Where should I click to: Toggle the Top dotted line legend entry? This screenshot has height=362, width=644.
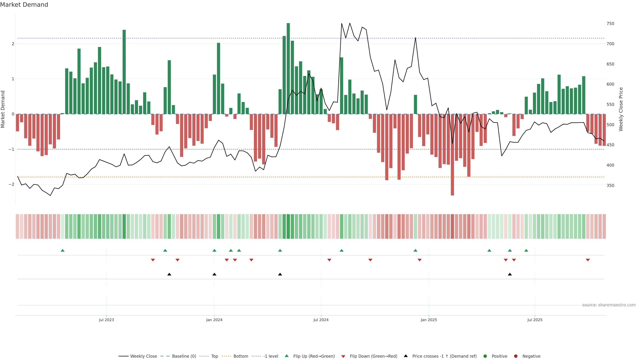coord(214,356)
